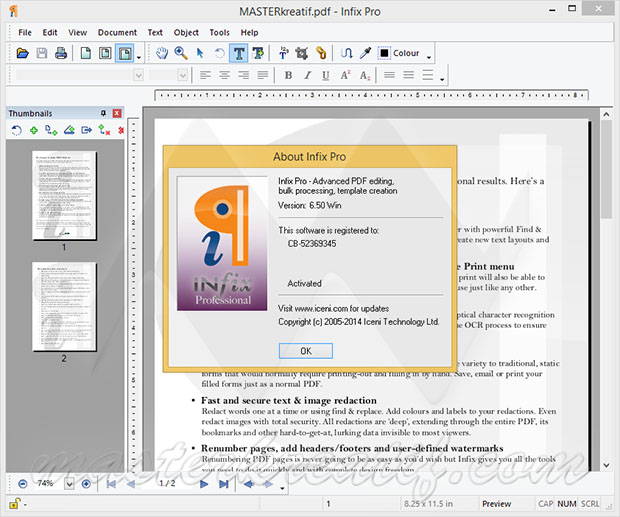Rotate pages using Thumbnails rotate icon
The image size is (620, 517).
(17, 130)
